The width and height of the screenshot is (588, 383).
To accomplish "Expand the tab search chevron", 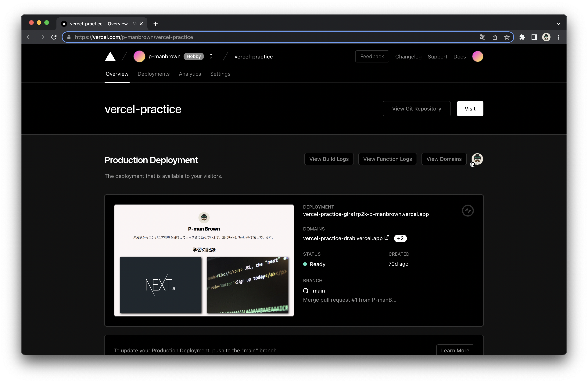I will 558,24.
